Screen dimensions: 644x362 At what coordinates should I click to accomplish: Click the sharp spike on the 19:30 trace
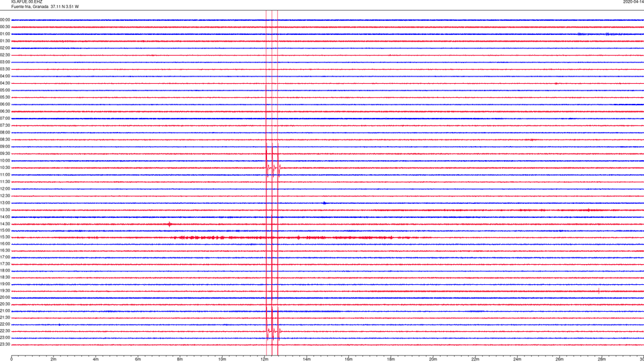[599, 291]
